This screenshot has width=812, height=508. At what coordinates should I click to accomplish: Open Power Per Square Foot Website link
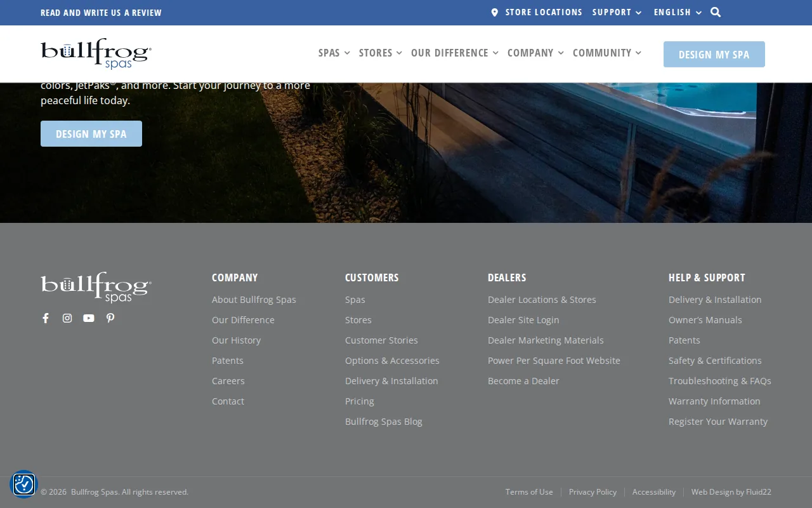tap(554, 361)
